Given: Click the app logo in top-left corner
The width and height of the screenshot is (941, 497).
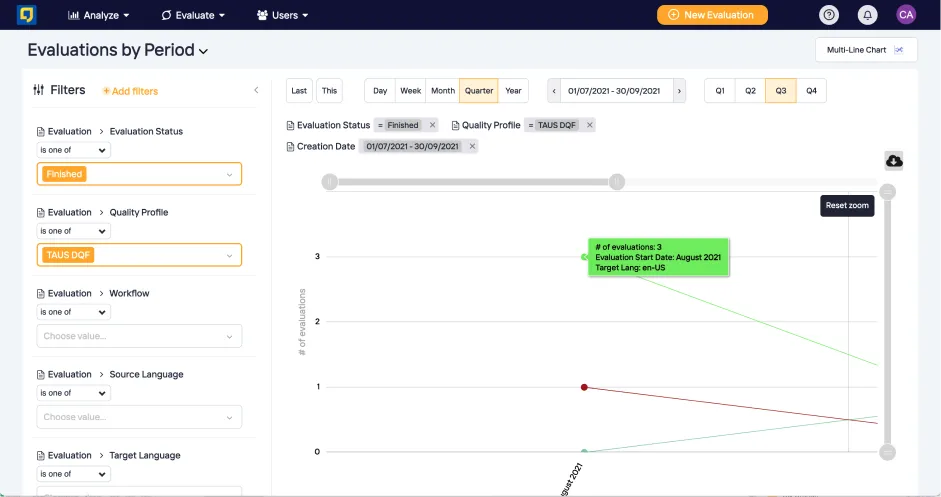Looking at the screenshot, I should 26,14.
